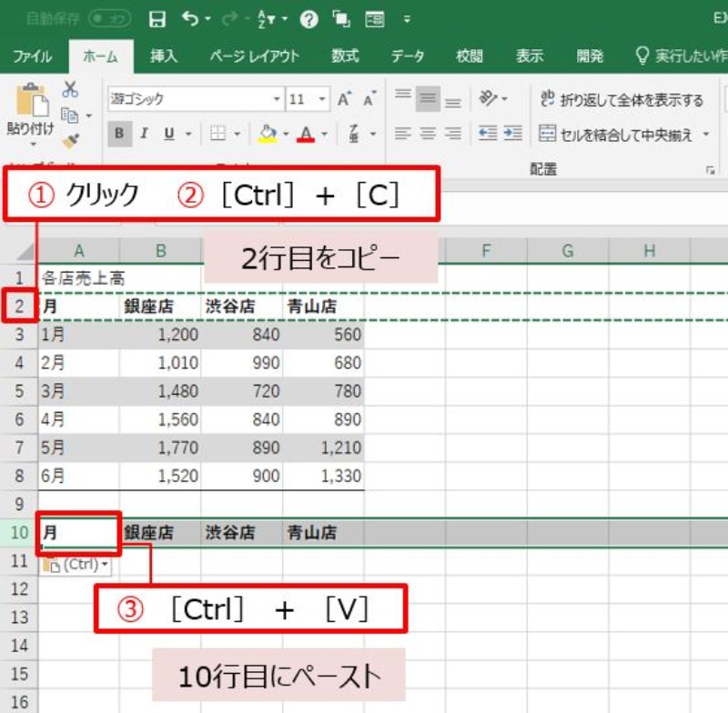The width and height of the screenshot is (728, 713).
Task: Click the Undo arrow icon
Action: [189, 19]
